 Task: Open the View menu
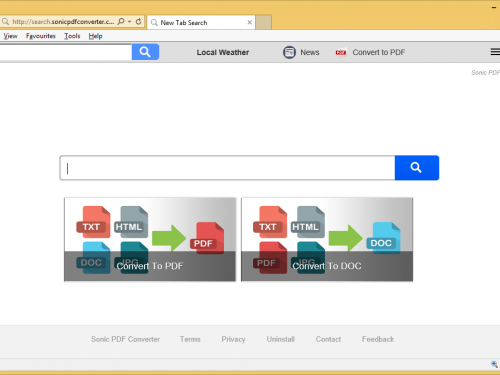(x=10, y=36)
